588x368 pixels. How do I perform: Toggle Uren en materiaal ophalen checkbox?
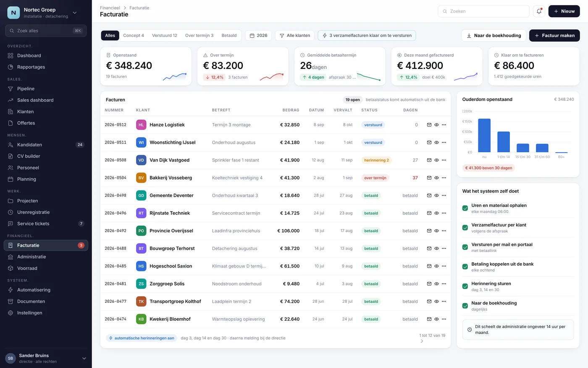click(x=465, y=208)
